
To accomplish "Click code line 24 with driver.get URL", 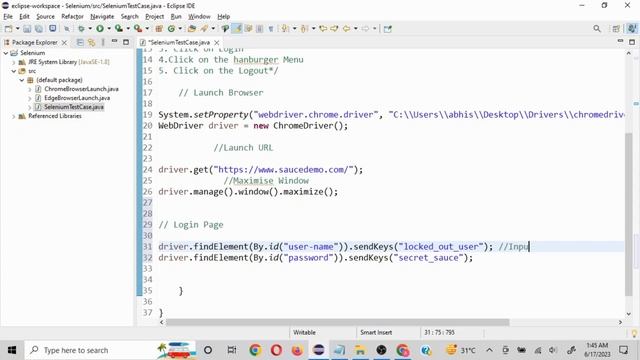I will point(260,170).
